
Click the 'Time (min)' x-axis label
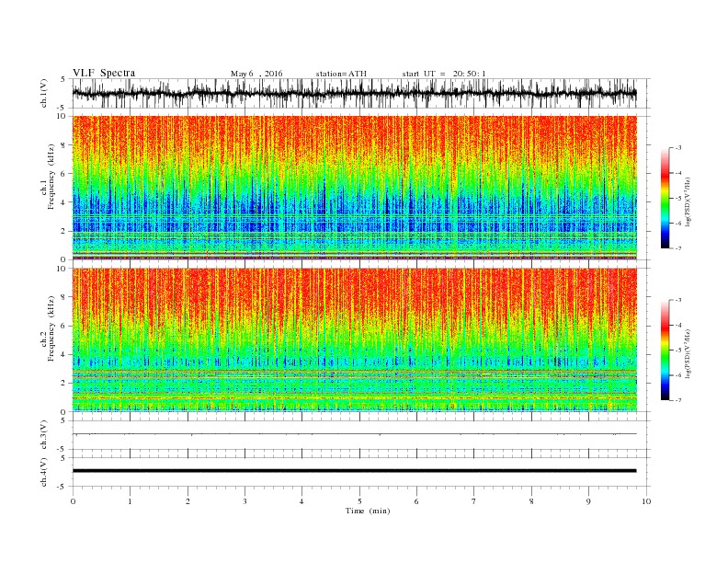(x=368, y=511)
